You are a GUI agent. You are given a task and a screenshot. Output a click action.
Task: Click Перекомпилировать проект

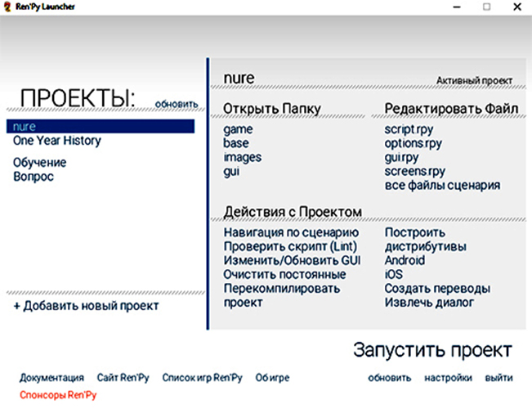tap(282, 295)
